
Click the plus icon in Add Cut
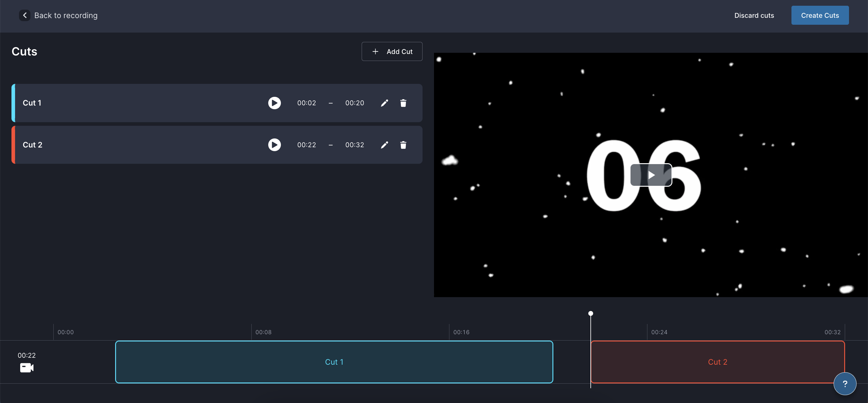point(375,51)
